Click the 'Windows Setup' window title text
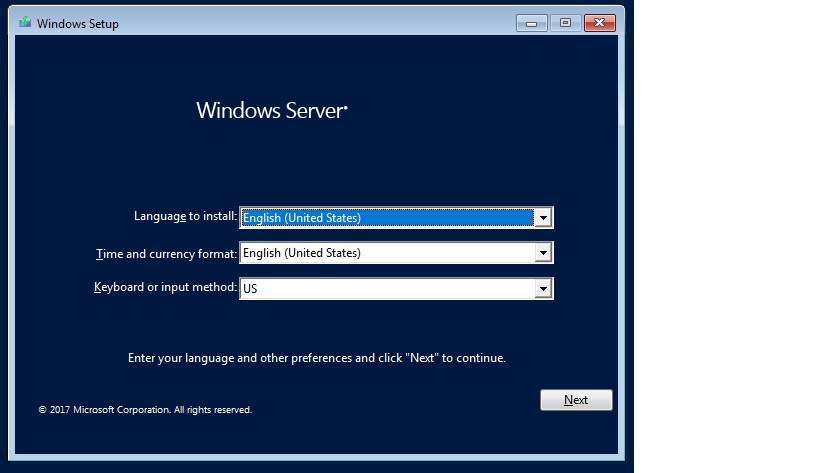 tap(78, 23)
